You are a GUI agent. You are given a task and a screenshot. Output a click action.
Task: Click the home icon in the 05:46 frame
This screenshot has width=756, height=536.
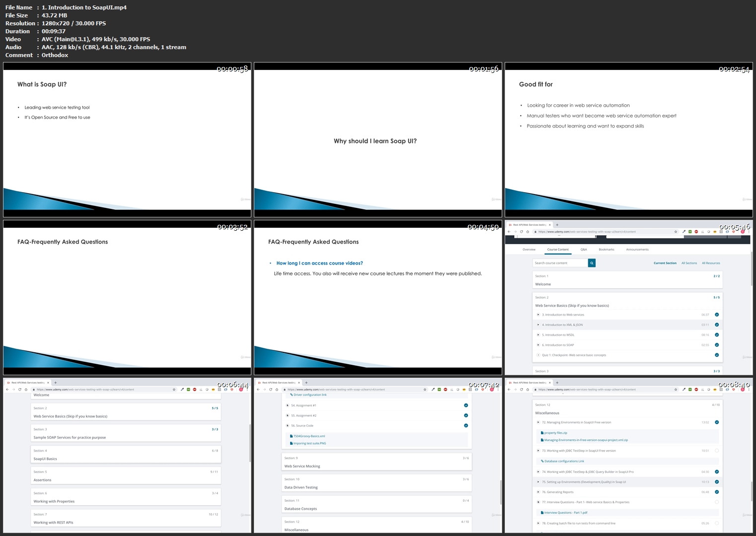click(528, 232)
